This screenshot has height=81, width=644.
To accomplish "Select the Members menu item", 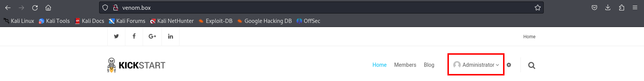I will point(405,65).
